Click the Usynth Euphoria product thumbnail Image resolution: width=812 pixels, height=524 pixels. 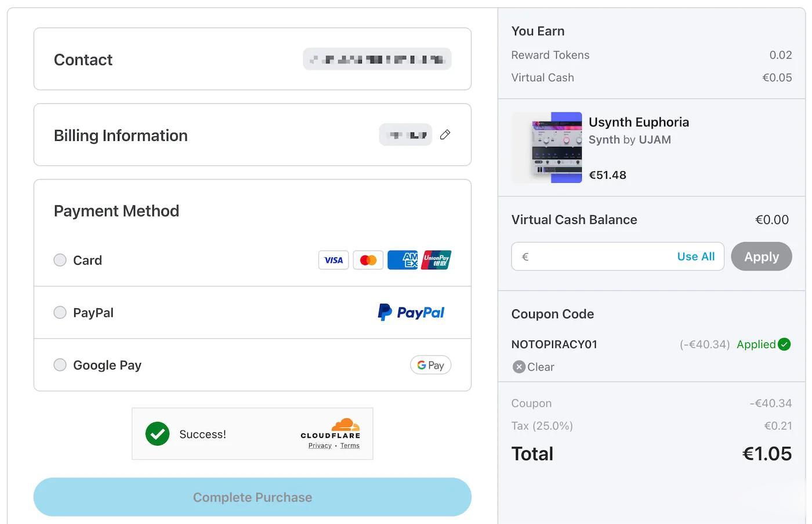[x=547, y=147]
